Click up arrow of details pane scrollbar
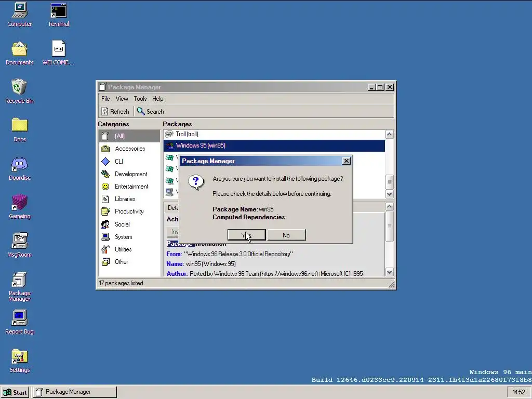Screen dimensions: 532x399 [389, 207]
